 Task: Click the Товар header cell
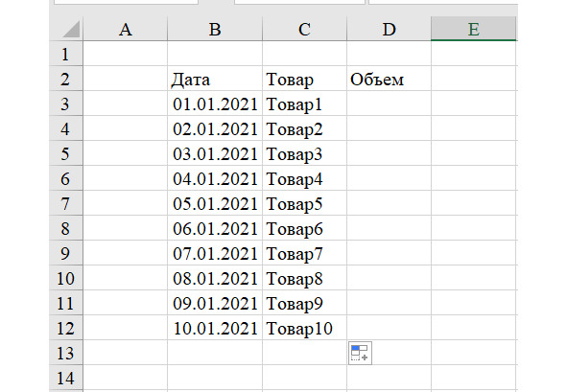(304, 79)
